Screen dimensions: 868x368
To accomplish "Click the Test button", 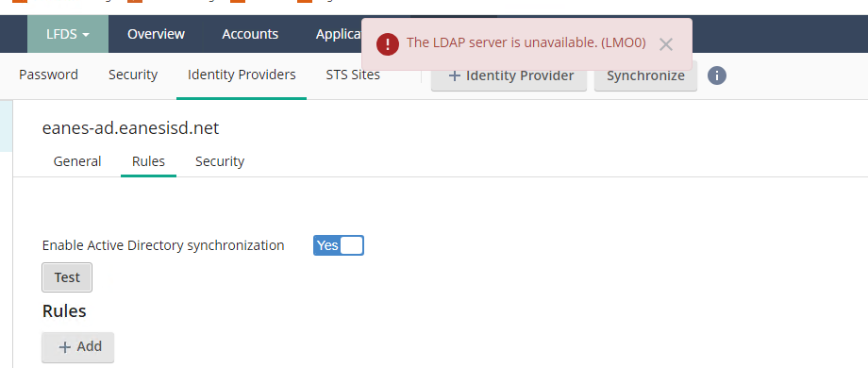I will [67, 277].
